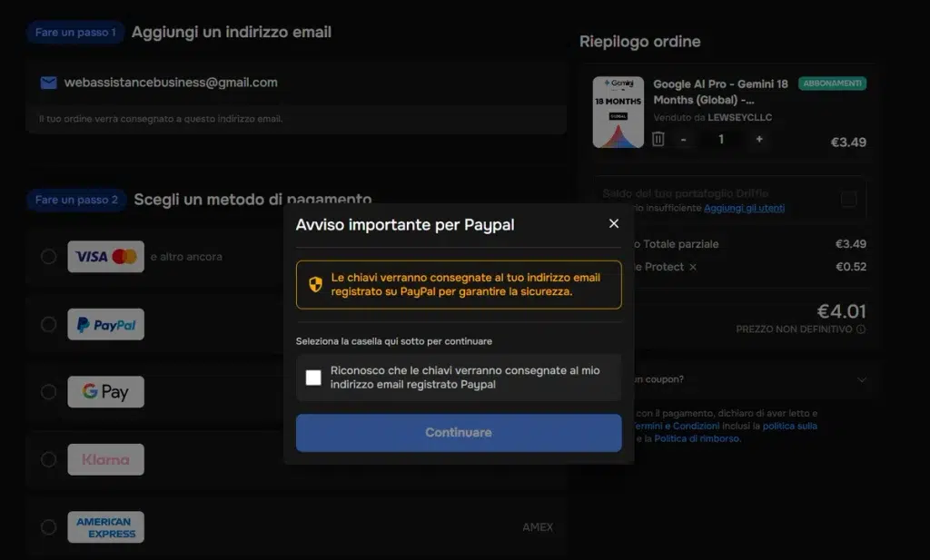Viewport: 930px width, 560px height.
Task: Click the webassistancebusiness@gmail.com email field
Action: 296,83
